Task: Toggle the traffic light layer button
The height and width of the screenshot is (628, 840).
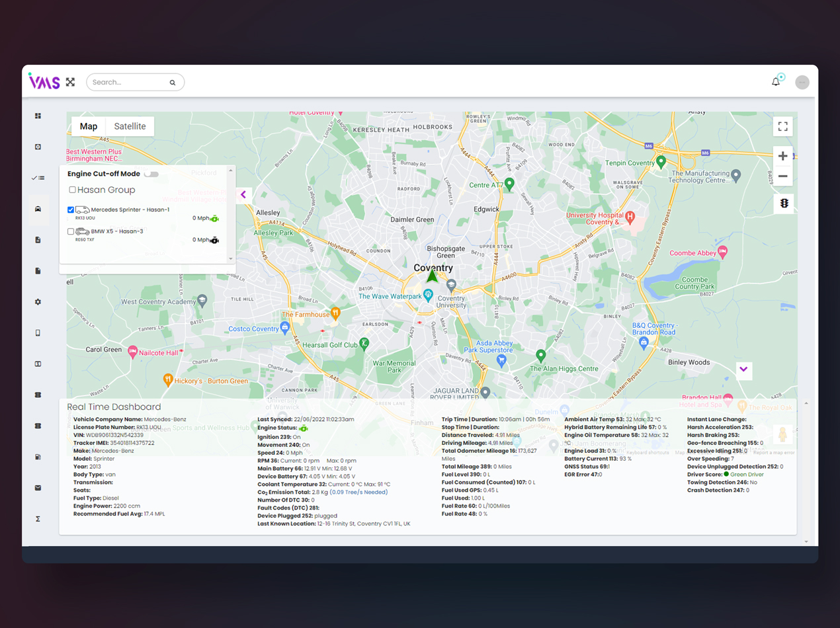Action: (784, 204)
